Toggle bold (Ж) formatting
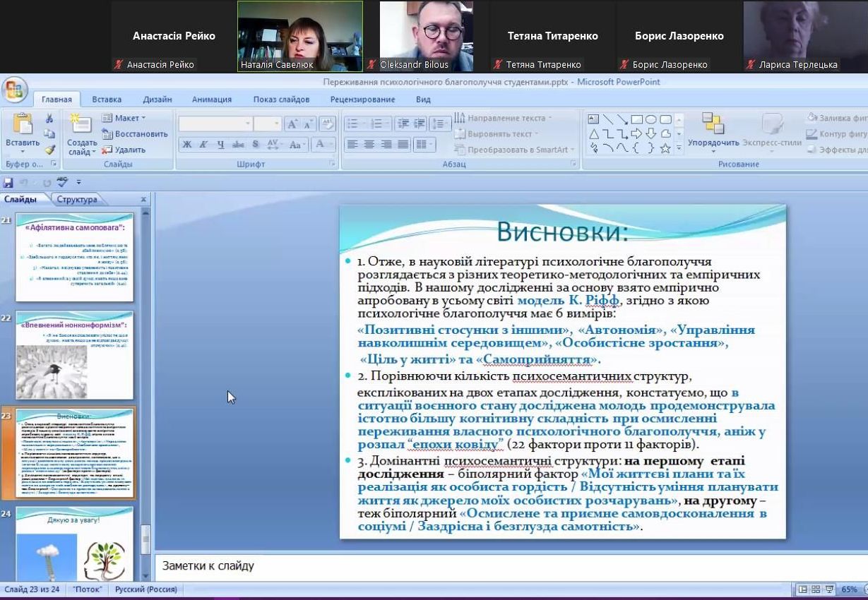Screen dimensions: 868x600 click(187, 145)
